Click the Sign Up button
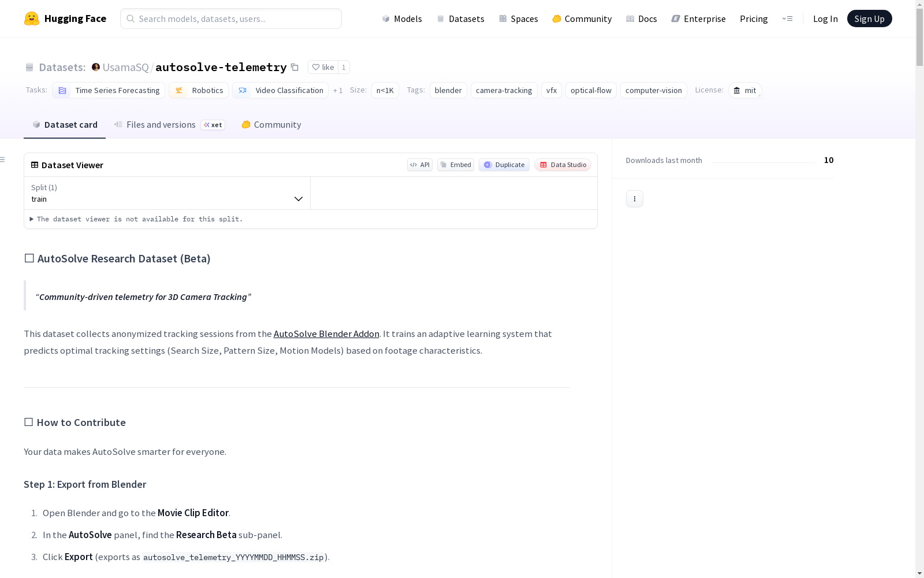 pos(869,18)
